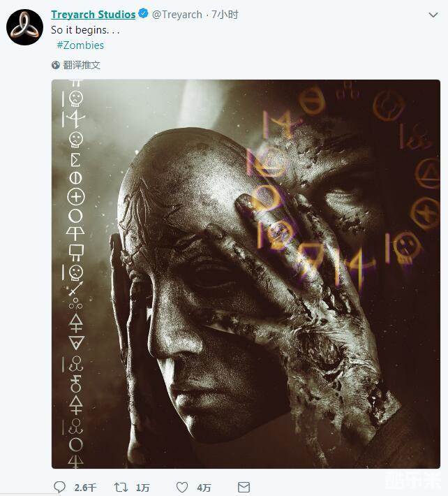This screenshot has height=496, width=448.
Task: Open the Treyarch Studios profile name link
Action: (x=94, y=15)
